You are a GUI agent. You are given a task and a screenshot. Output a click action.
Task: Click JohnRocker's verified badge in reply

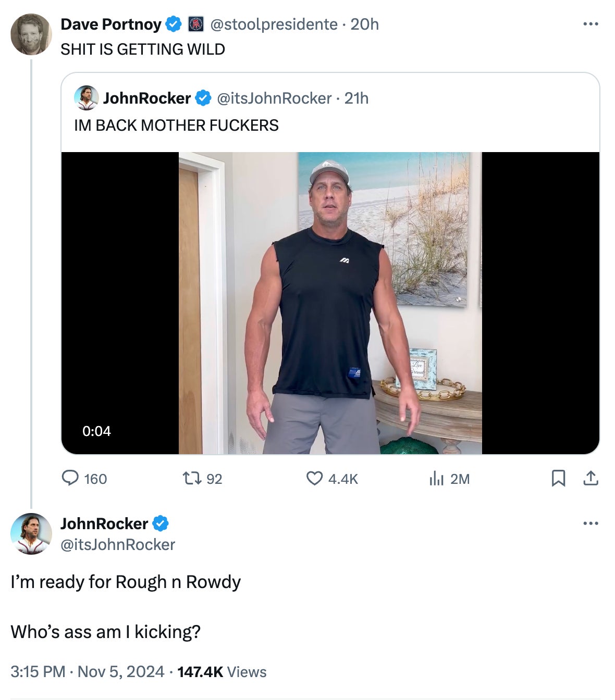(161, 523)
